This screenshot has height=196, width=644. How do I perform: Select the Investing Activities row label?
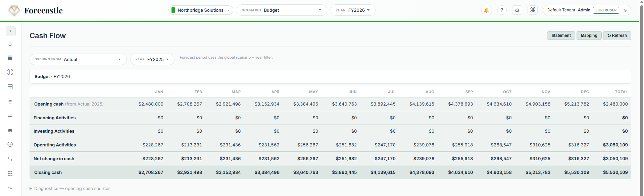coord(54,131)
